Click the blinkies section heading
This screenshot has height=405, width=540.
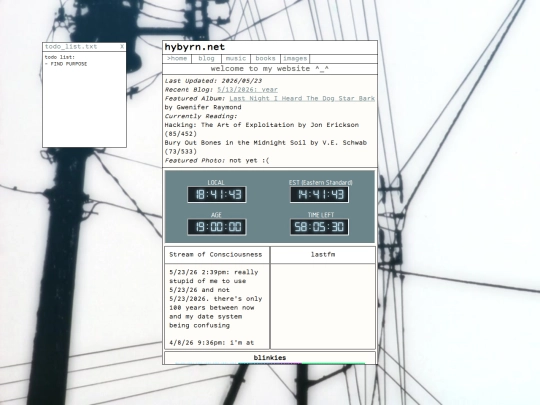[270, 357]
